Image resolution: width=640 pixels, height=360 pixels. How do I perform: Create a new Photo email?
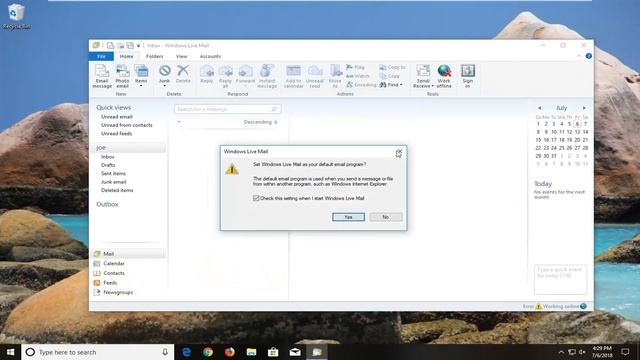coord(122,76)
